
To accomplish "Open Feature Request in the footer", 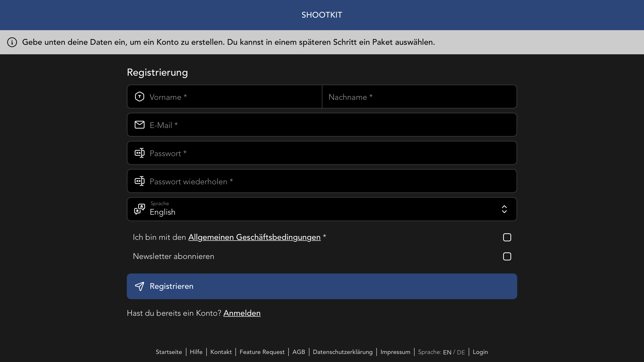I will (262, 352).
